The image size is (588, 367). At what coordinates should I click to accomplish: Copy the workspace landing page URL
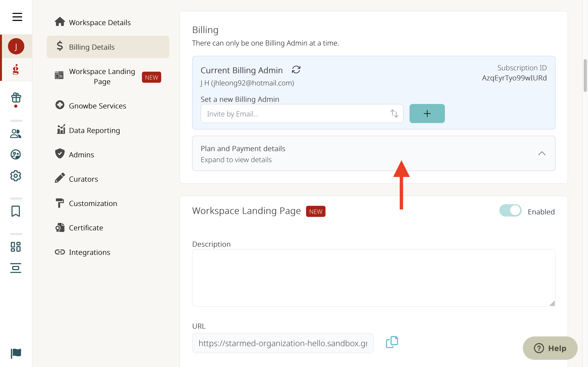point(392,342)
